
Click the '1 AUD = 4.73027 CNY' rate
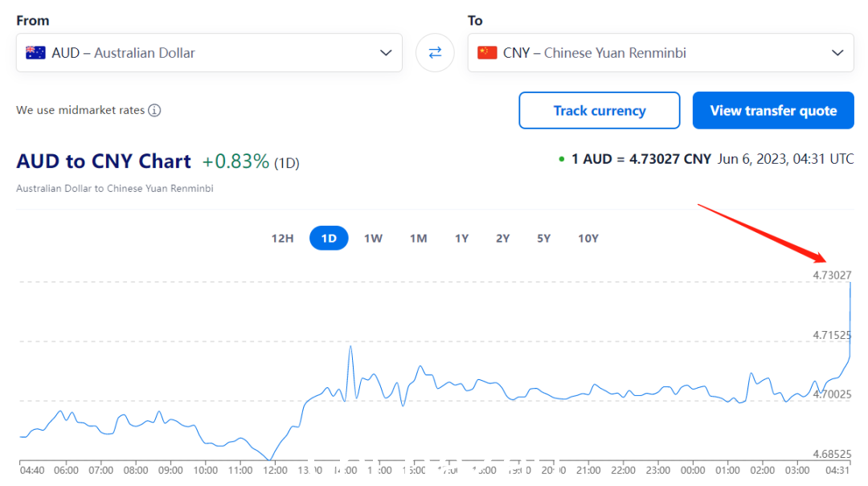[641, 159]
